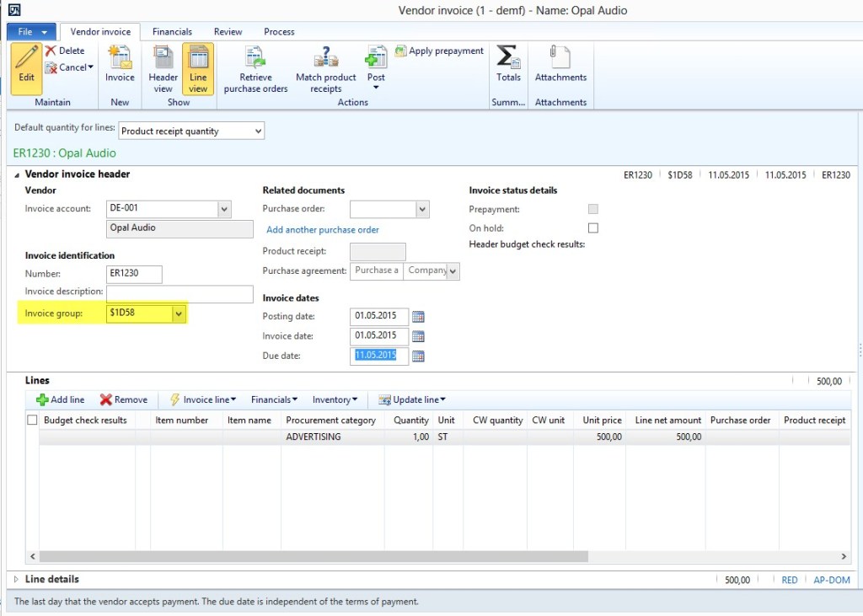The width and height of the screenshot is (863, 616).
Task: Create a new Invoice from the ribbon
Action: pos(119,67)
